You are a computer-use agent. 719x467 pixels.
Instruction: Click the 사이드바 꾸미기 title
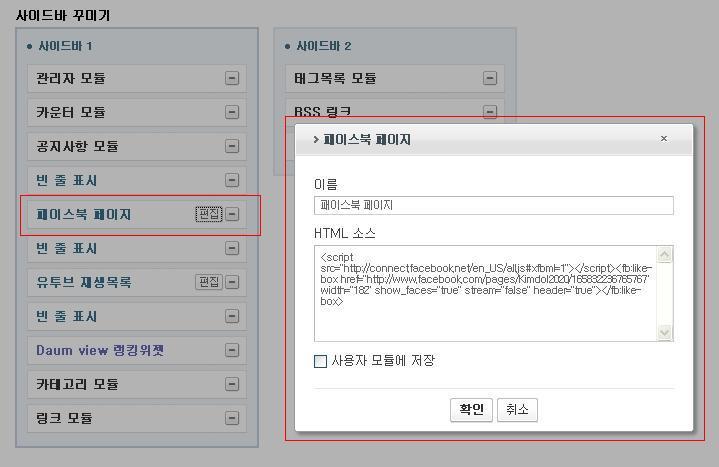[63, 16]
